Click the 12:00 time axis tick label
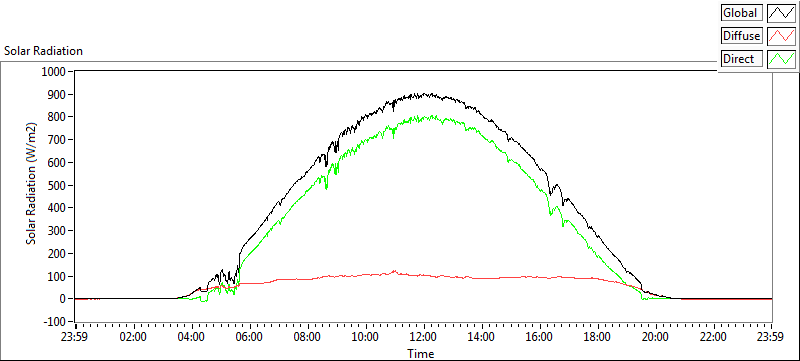The height and width of the screenshot is (361, 800). (423, 337)
